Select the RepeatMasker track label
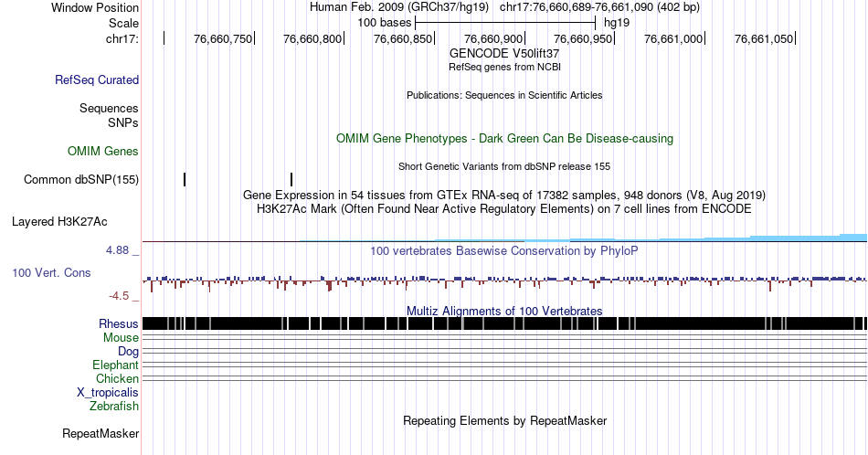This screenshot has height=455, width=868. pos(101,433)
